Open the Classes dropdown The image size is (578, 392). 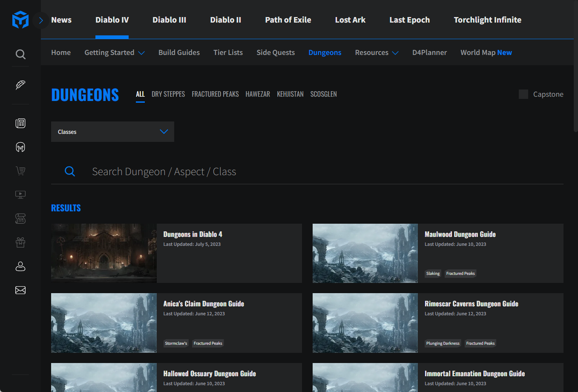point(112,132)
